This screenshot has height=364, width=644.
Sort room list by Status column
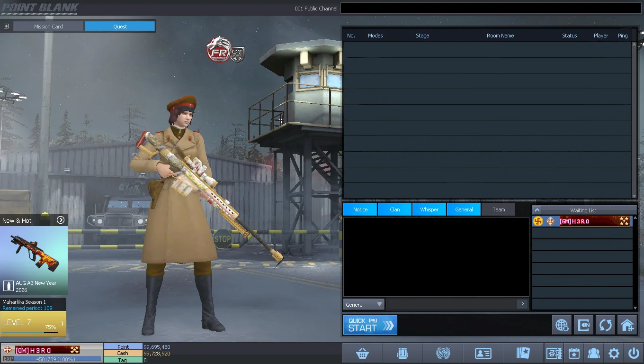(569, 36)
